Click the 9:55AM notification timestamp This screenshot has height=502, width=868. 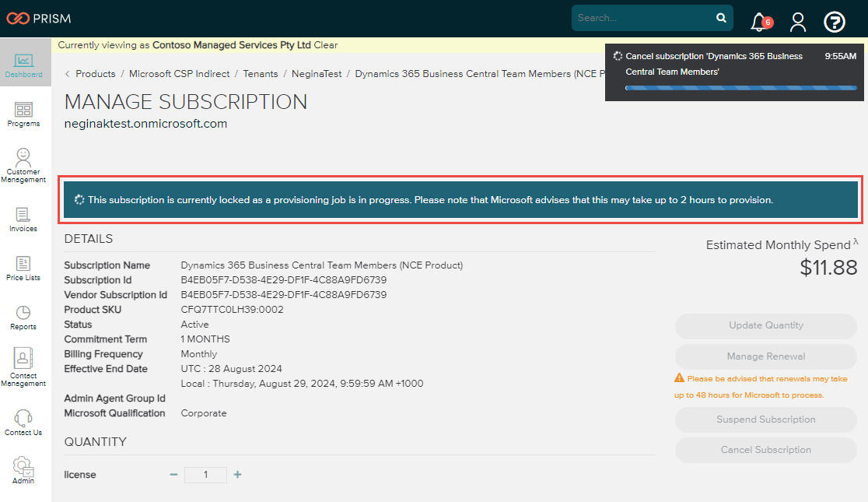point(840,56)
